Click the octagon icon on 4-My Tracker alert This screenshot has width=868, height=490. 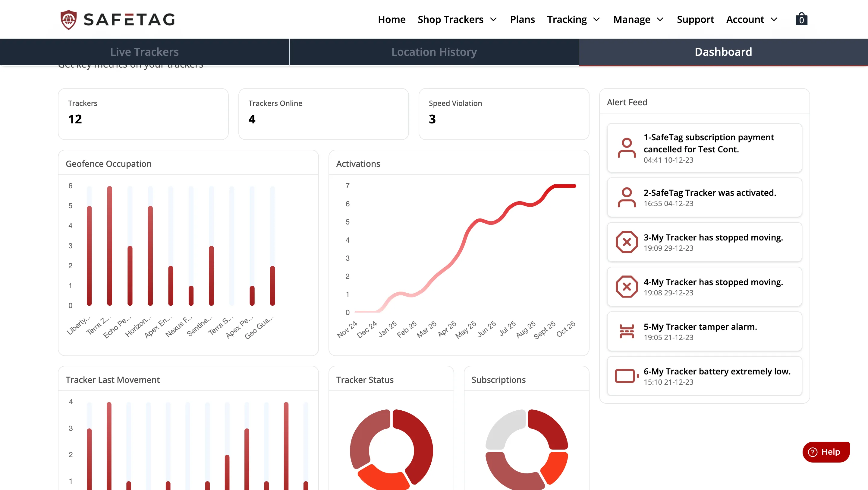click(626, 287)
